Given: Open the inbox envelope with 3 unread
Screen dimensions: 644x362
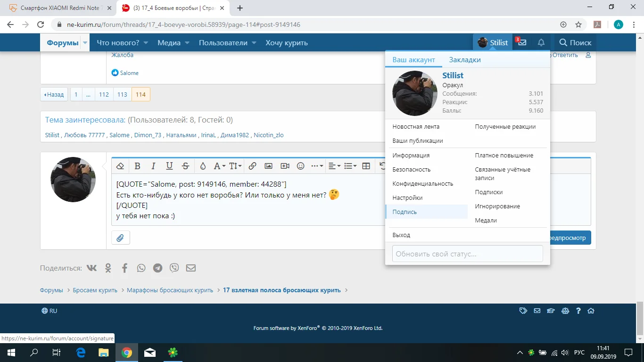Looking at the screenshot, I should tap(522, 42).
